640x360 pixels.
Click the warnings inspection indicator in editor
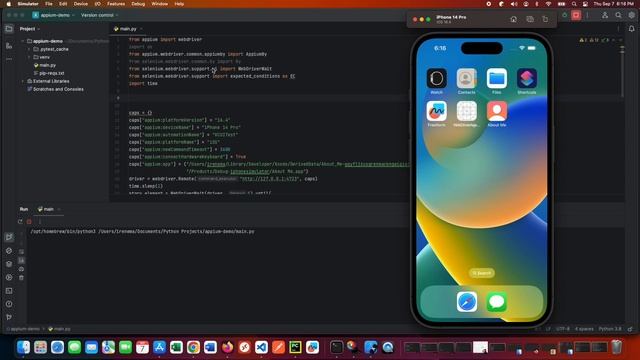(595, 40)
